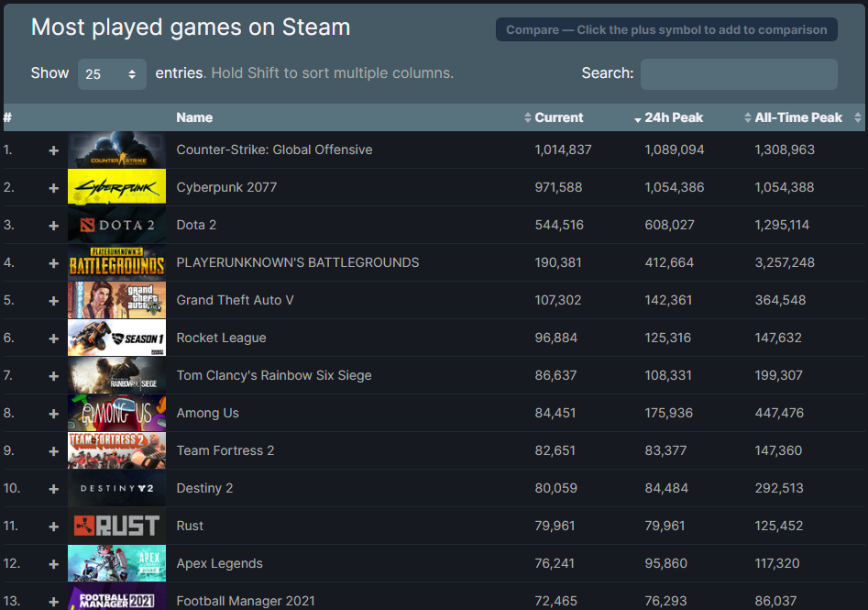Open the entries count dropdown showing 25
Screen dimensions: 868x610
coord(112,74)
